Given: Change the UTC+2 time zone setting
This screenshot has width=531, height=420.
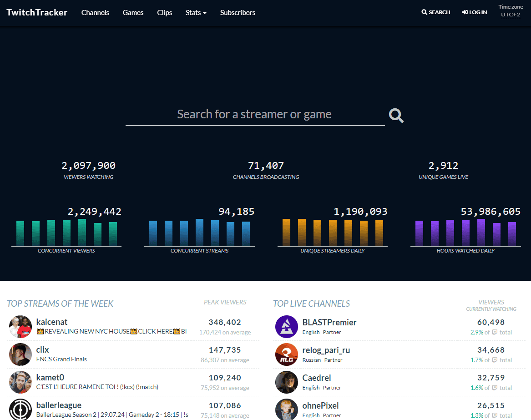Looking at the screenshot, I should (x=511, y=15).
